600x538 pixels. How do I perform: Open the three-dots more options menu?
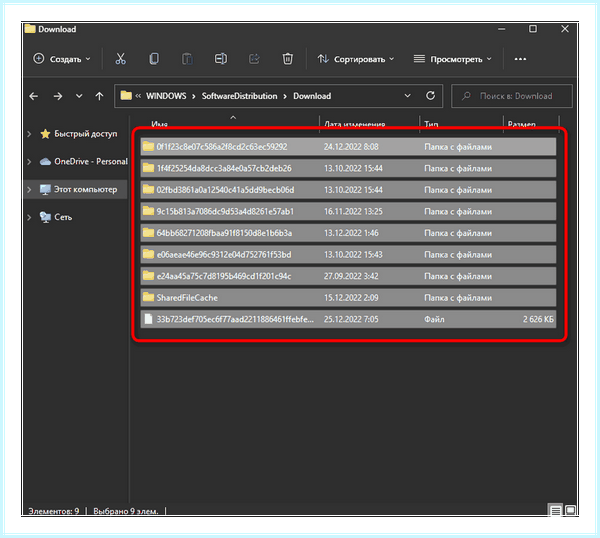click(x=520, y=59)
